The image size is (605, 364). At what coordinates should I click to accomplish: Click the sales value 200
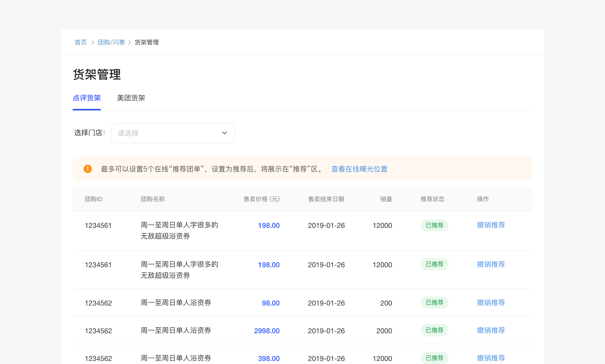(386, 303)
